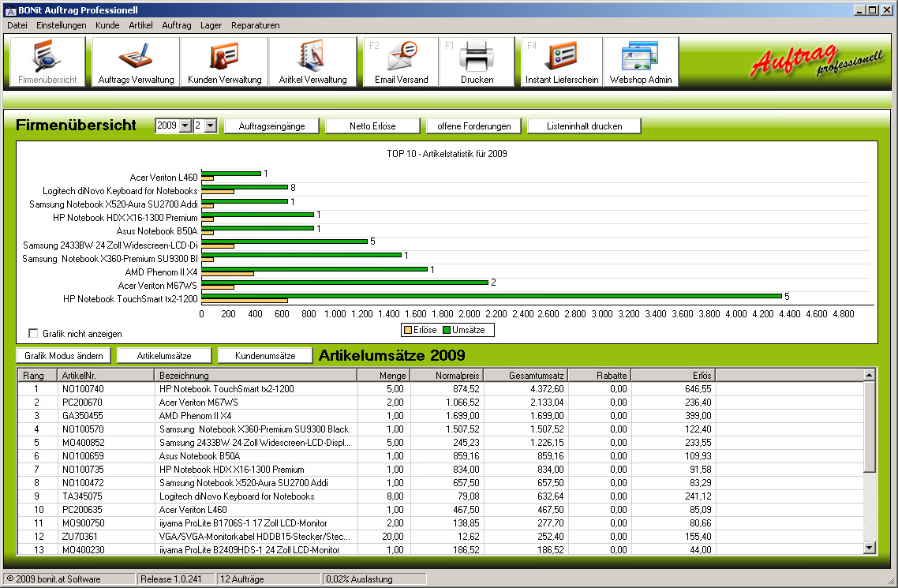Open Kunden Verwaltung
This screenshot has height=588, width=898.
pos(224,62)
